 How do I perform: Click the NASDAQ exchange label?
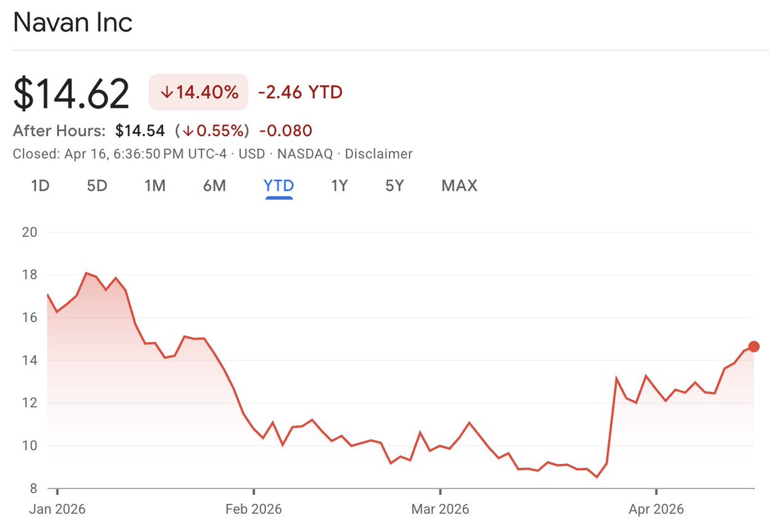click(304, 154)
